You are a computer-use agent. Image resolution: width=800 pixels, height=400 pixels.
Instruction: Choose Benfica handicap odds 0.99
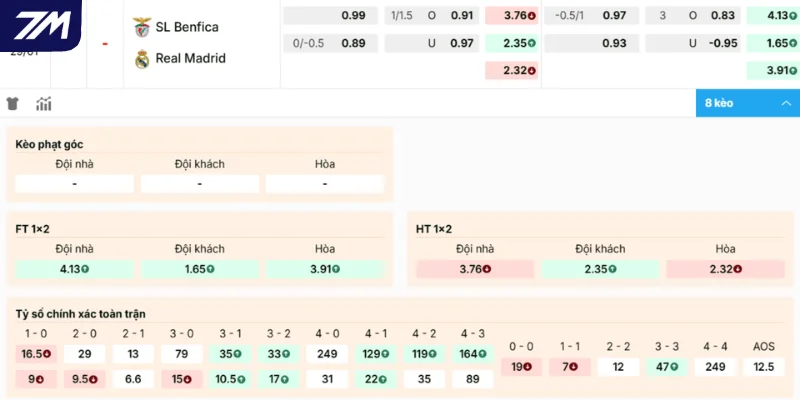click(x=353, y=16)
